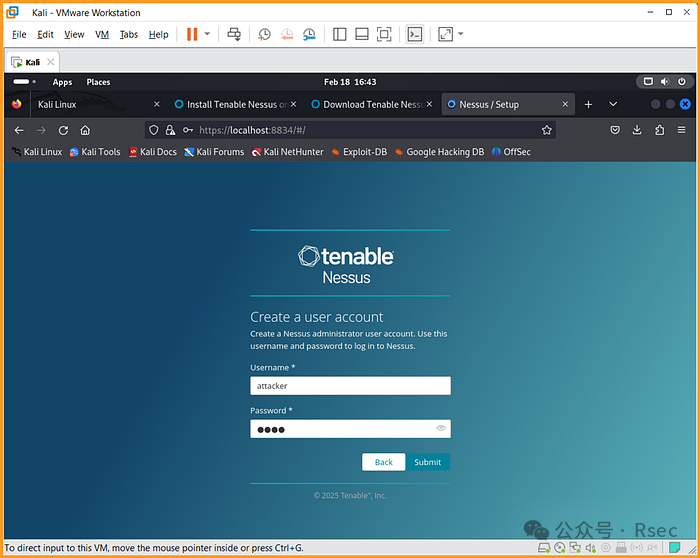Click the saved-password key icon in URL bar
This screenshot has height=558, width=700.
coord(188,130)
